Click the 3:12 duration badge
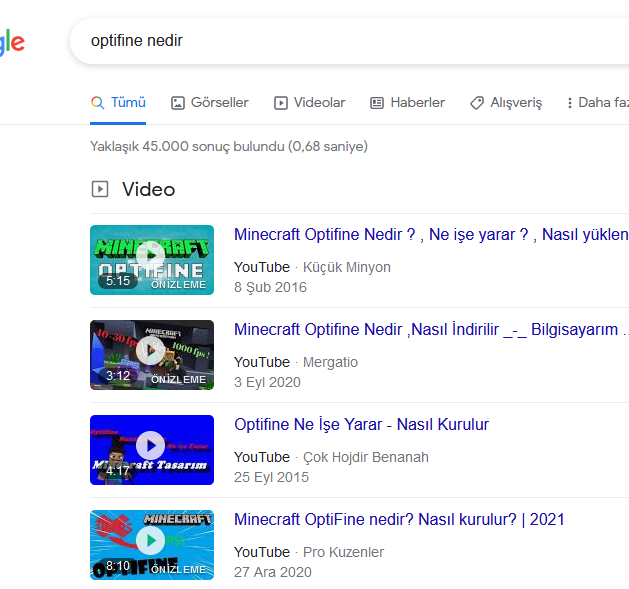The width and height of the screenshot is (629, 589). (x=118, y=376)
